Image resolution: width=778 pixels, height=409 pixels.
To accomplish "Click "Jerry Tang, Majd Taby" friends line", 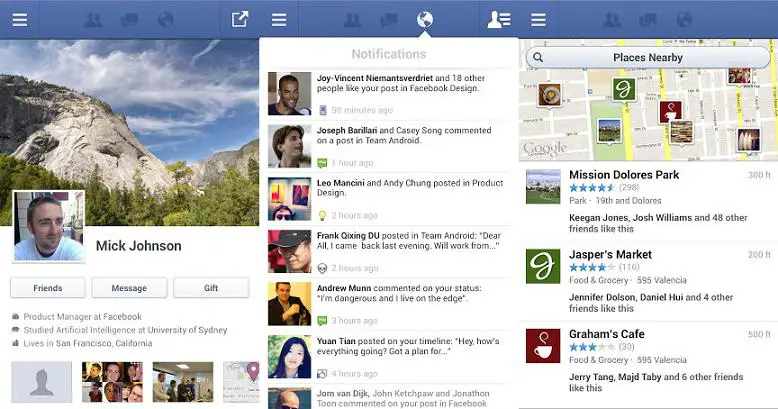I will [656, 382].
